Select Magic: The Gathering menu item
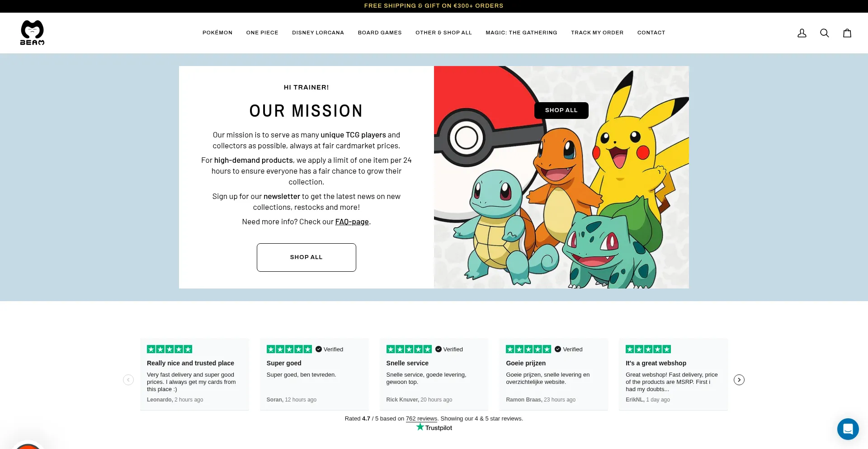 pos(521,33)
